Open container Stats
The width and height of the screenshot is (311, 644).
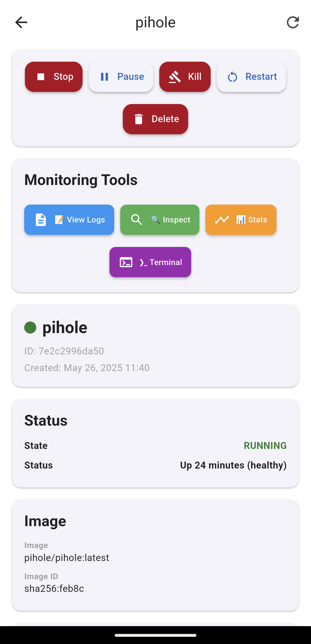pos(241,220)
